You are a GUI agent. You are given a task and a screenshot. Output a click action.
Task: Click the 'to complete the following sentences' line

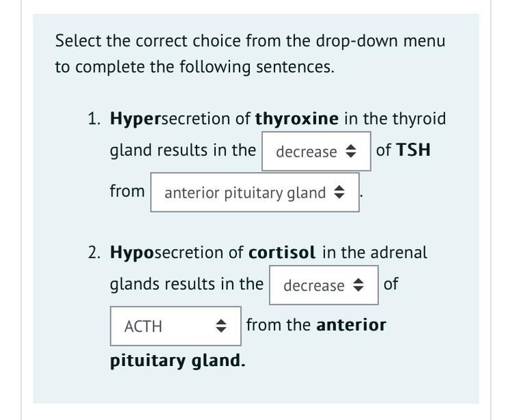pos(194,67)
